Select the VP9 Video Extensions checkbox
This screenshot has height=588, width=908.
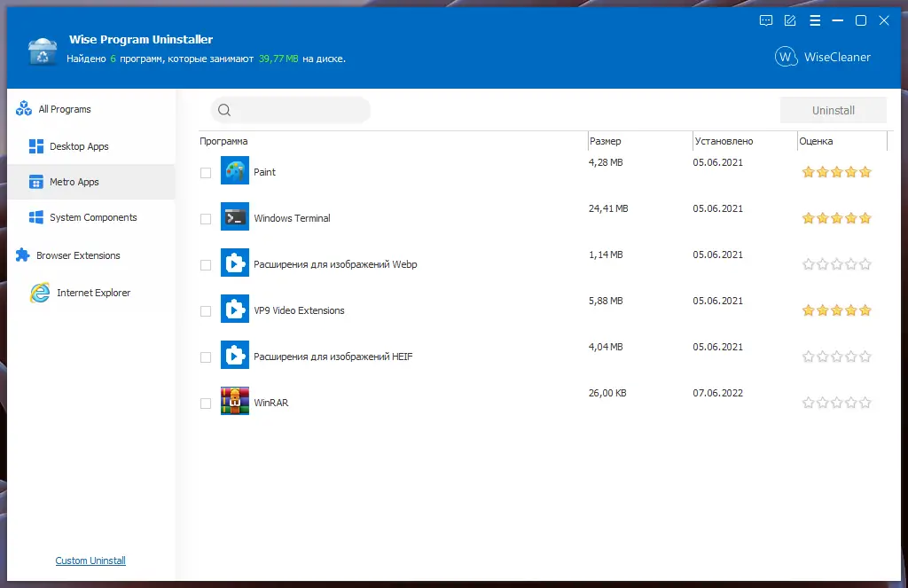point(203,309)
